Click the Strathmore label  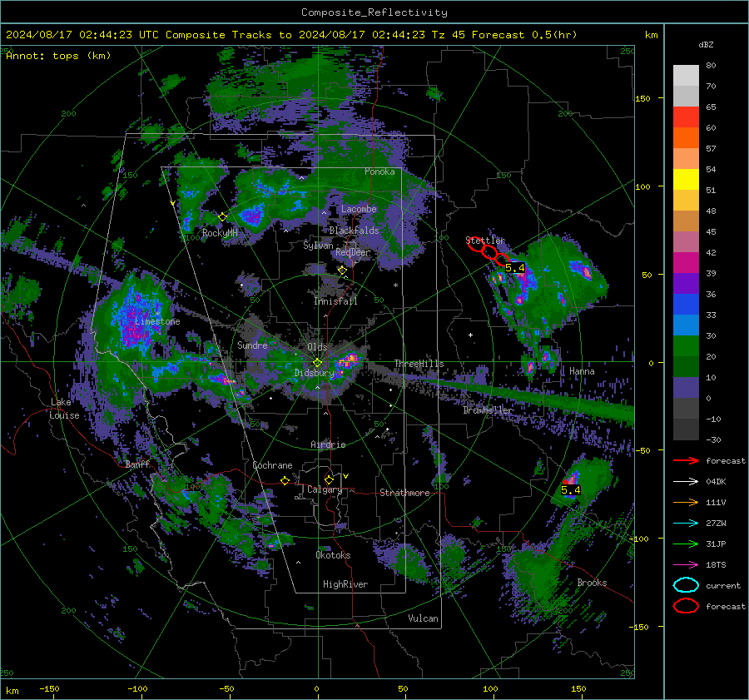(404, 493)
